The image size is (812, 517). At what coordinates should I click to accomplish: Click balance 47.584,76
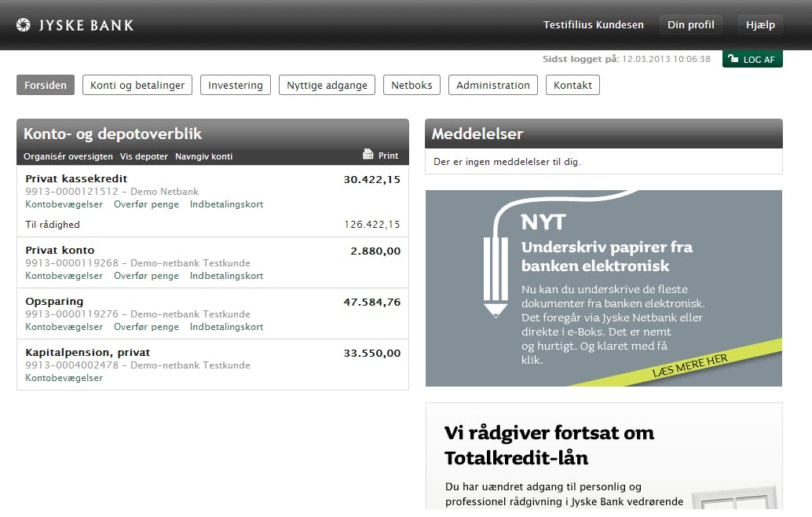click(371, 302)
